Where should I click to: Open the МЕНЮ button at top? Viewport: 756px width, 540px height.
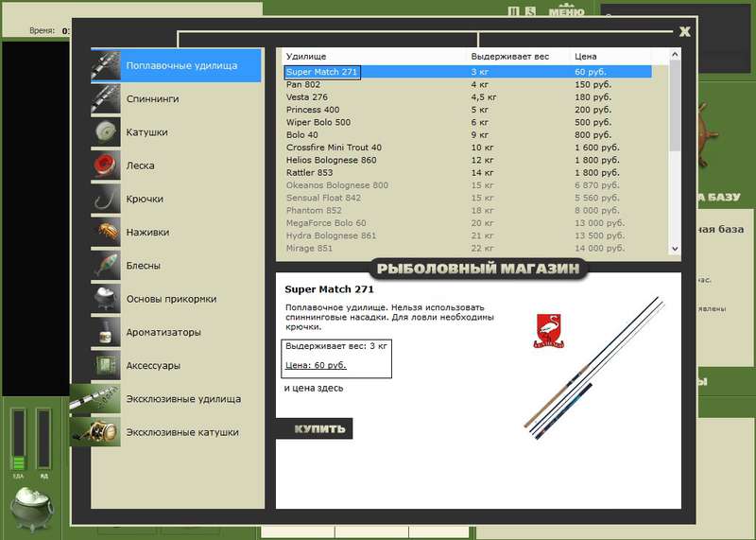[x=566, y=11]
